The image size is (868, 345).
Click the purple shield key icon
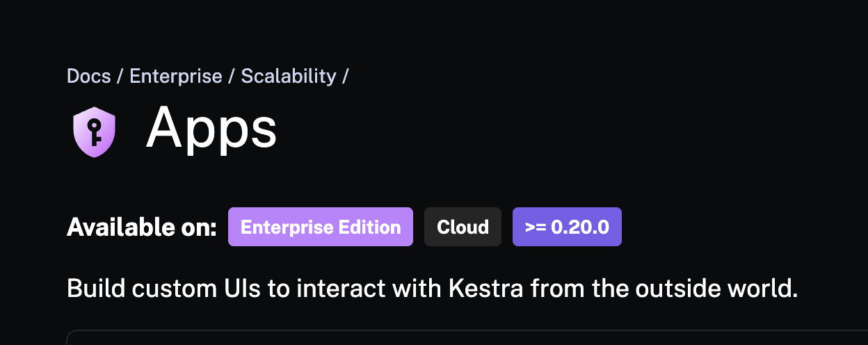94,133
